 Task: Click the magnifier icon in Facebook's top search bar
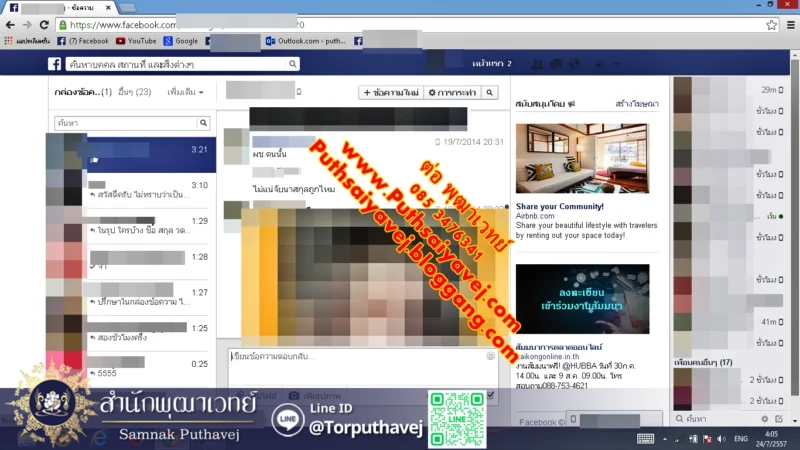tap(293, 64)
